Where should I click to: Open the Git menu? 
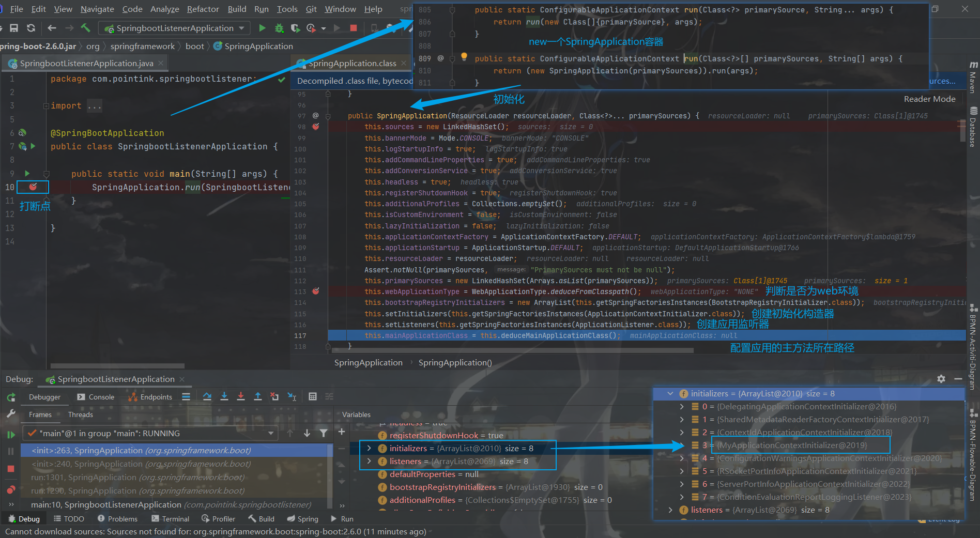coord(311,9)
